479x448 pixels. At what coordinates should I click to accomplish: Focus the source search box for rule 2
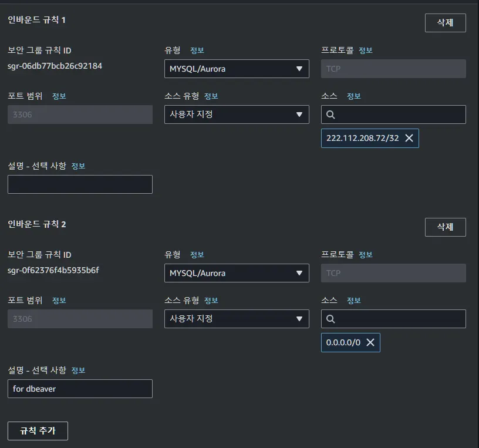[x=399, y=319]
